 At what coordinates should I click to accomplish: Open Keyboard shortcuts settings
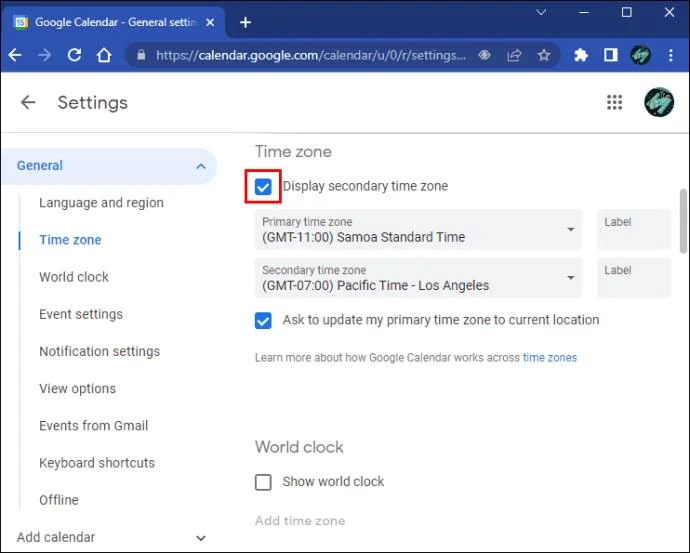97,463
